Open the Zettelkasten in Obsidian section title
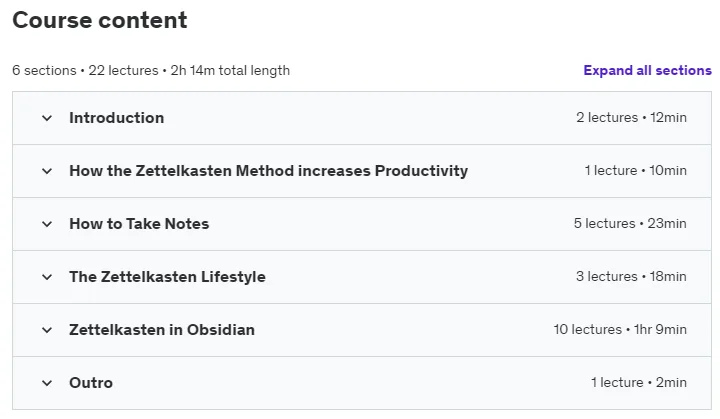This screenshot has height=419, width=720. [x=162, y=330]
